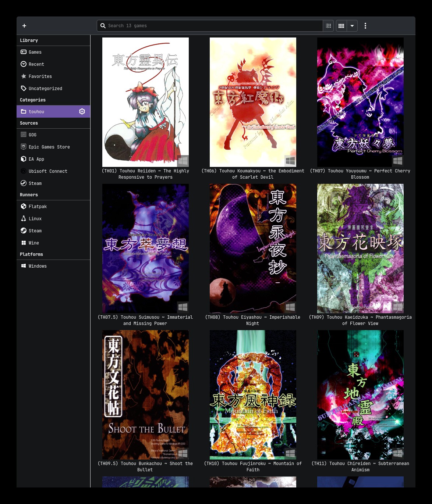Click the Wine runner icon
Image resolution: width=432 pixels, height=504 pixels.
click(x=24, y=243)
